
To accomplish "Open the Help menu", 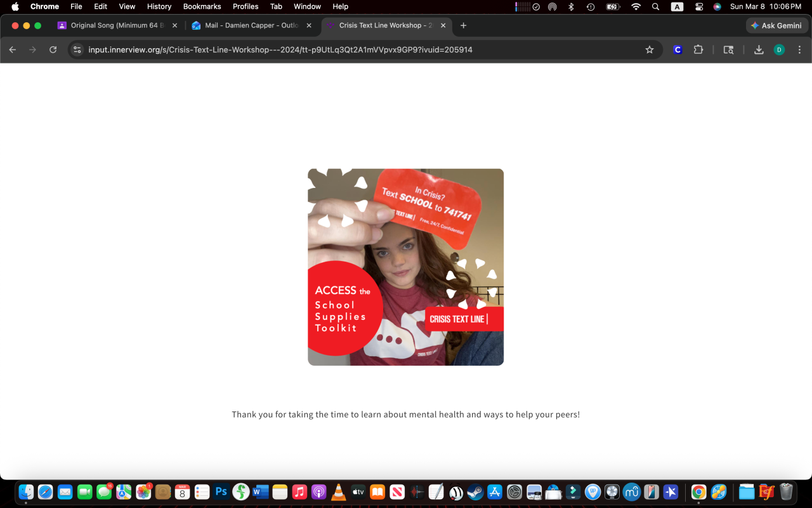I will click(341, 6).
